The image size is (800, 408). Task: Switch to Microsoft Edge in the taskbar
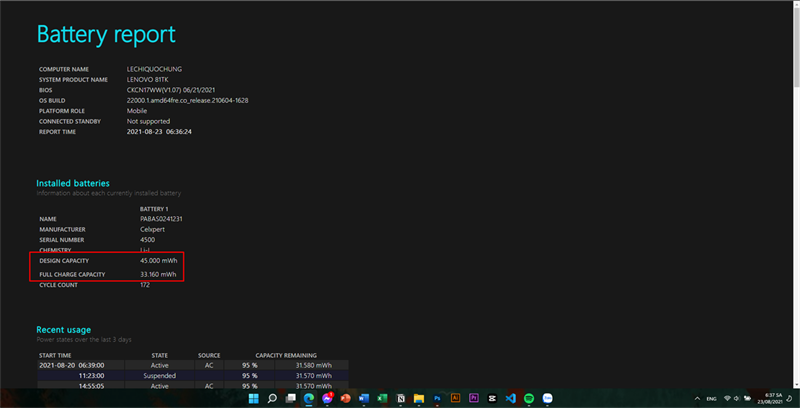click(309, 398)
